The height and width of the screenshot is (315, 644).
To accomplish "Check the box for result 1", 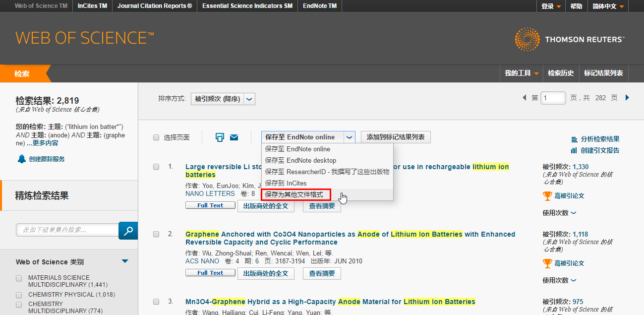I will (x=156, y=167).
